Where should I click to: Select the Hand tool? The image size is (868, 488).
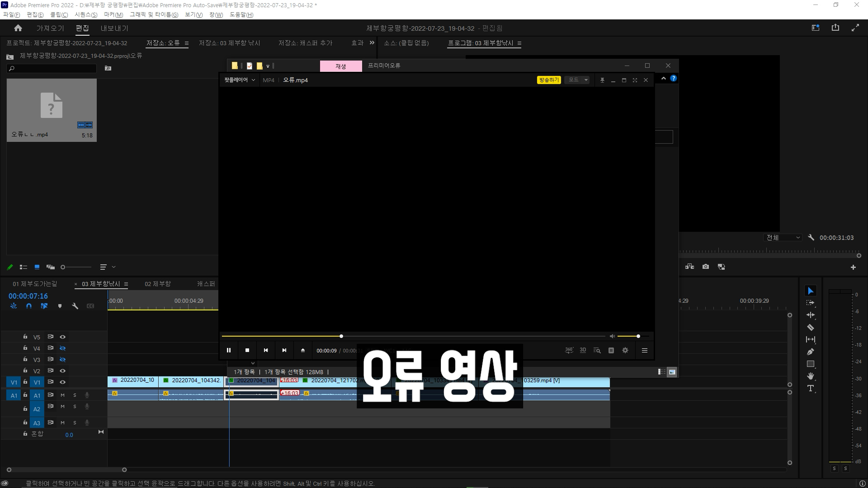[x=810, y=376]
